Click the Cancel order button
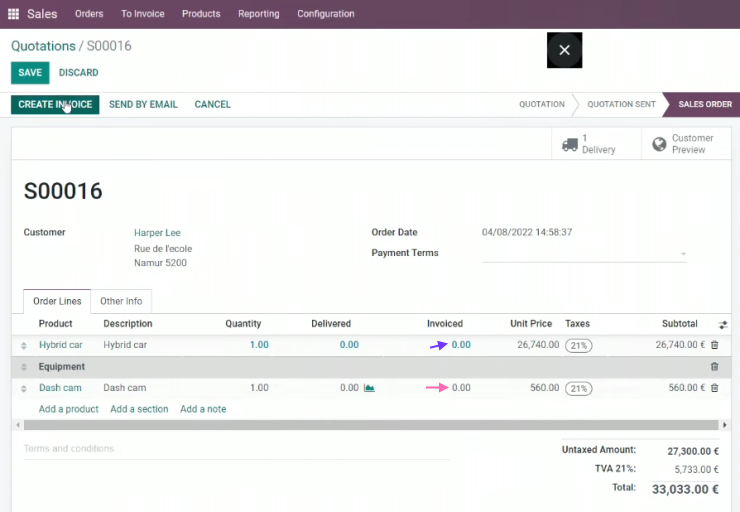The image size is (740, 512). 212,104
